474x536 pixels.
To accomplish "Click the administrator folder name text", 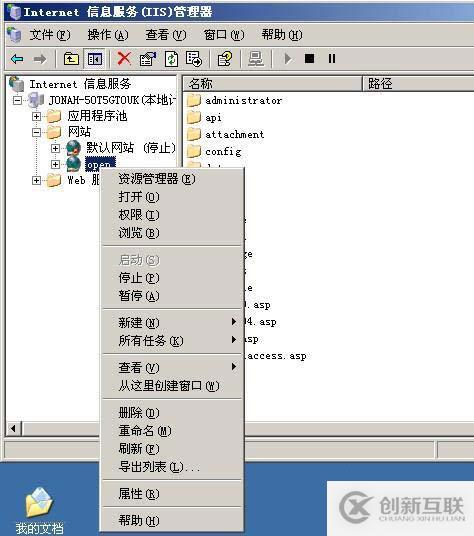I will tap(243, 100).
